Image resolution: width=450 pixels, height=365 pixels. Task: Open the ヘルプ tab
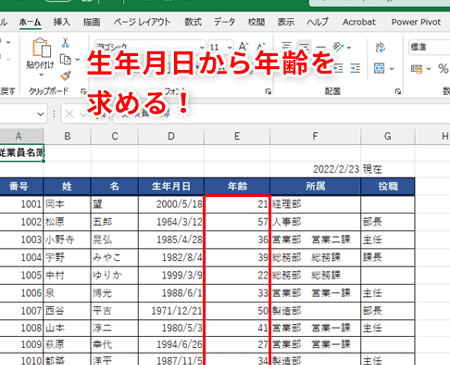(x=318, y=22)
